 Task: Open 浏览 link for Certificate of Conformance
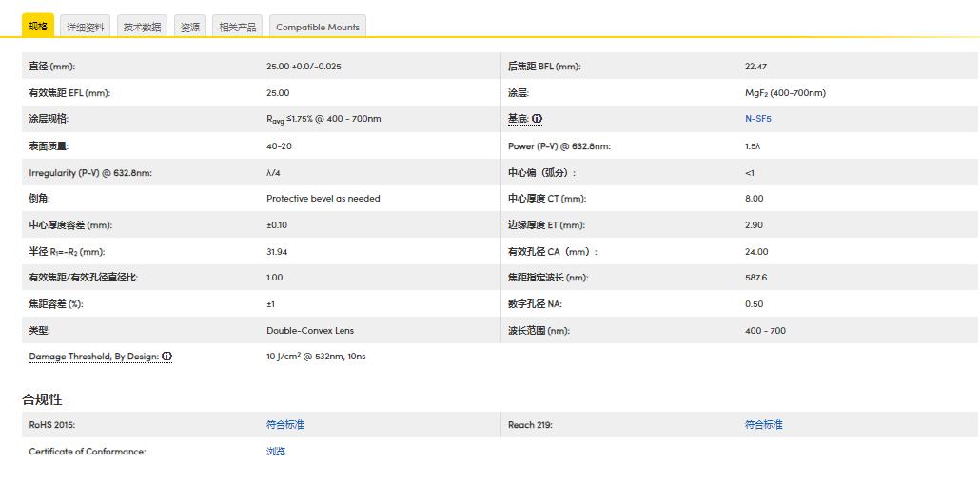(276, 452)
